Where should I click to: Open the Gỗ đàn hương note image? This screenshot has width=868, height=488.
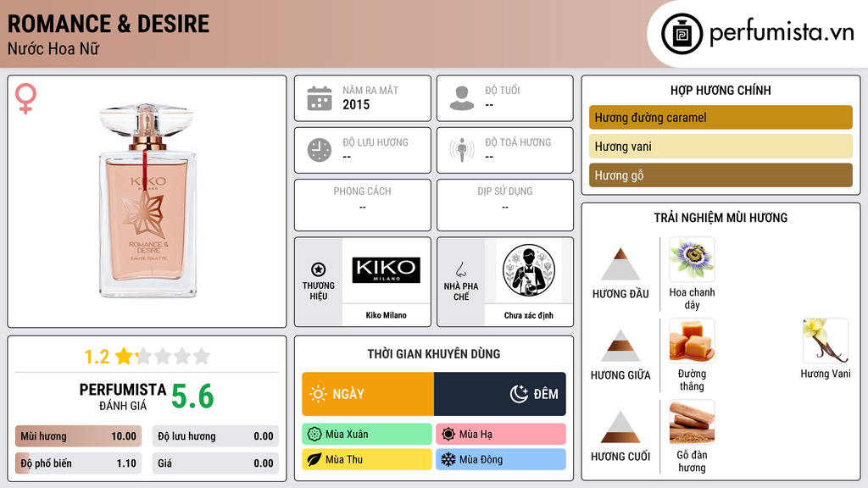coord(692,422)
